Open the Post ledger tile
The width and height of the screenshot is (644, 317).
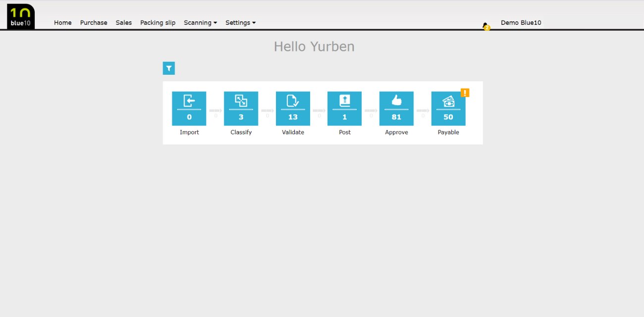click(x=344, y=108)
